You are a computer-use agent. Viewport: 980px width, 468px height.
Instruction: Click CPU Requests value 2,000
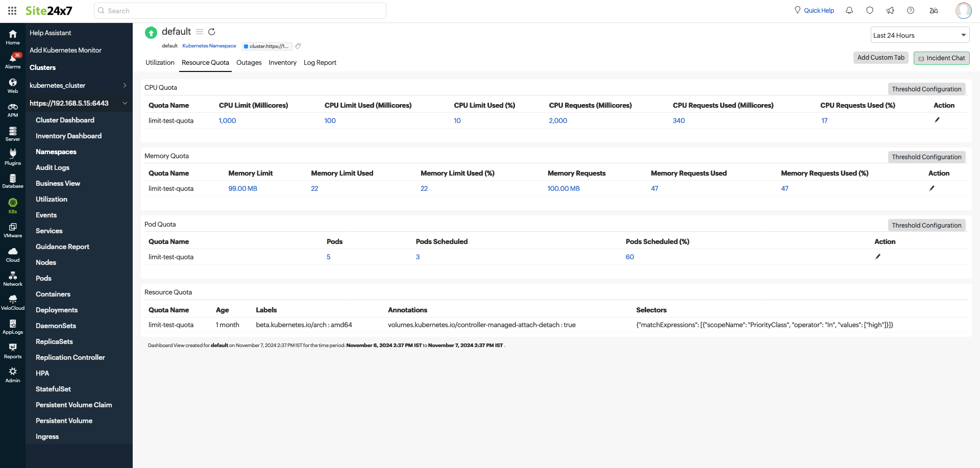[558, 120]
